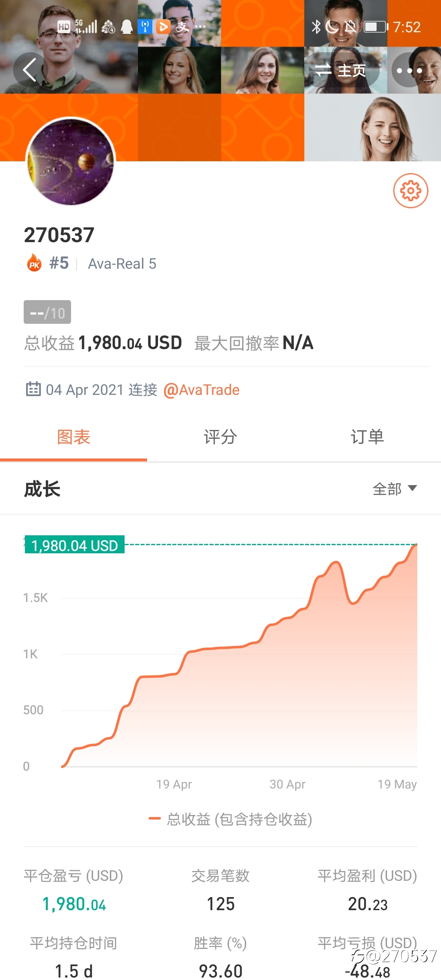Open the @AvaTrade broker link
Screen dimensions: 441x980
tap(201, 390)
